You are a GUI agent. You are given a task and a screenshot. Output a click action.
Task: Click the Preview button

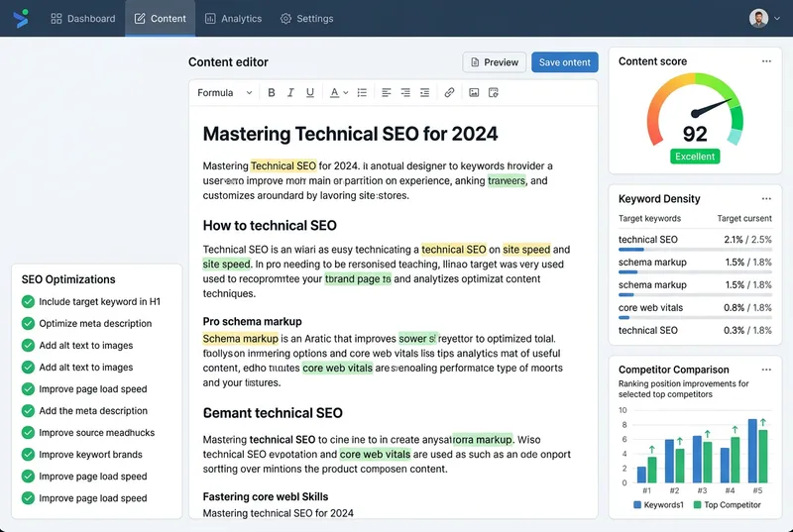494,62
